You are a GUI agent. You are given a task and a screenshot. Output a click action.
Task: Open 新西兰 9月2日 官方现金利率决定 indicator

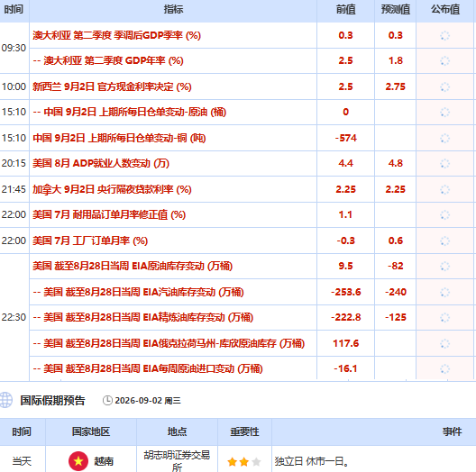[112, 86]
